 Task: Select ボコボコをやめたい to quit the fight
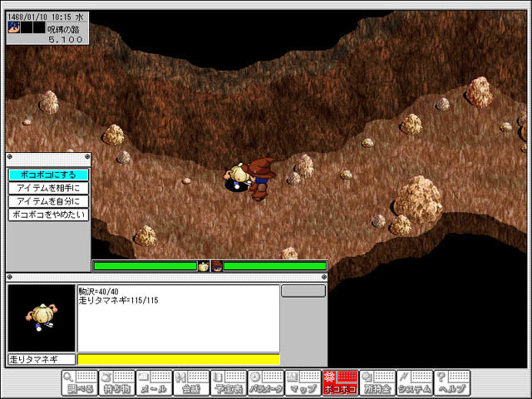point(48,215)
